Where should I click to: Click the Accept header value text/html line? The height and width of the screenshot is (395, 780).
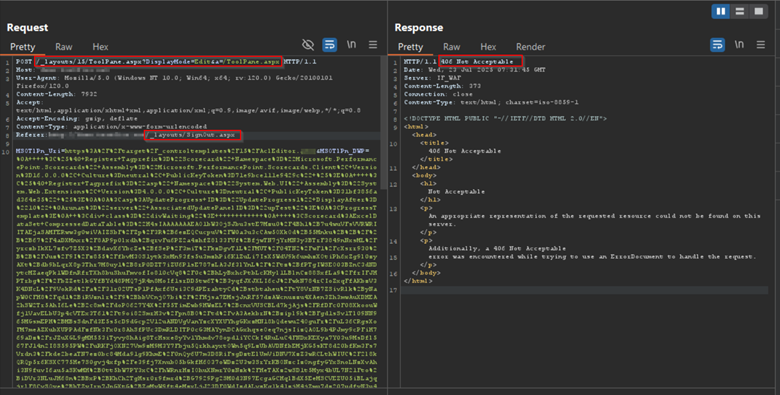pos(188,110)
